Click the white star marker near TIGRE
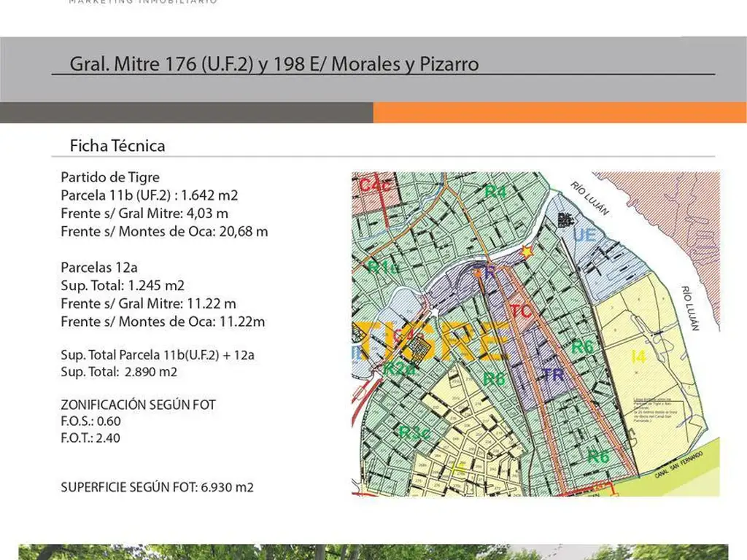747x560 pixels. pyautogui.click(x=436, y=312)
